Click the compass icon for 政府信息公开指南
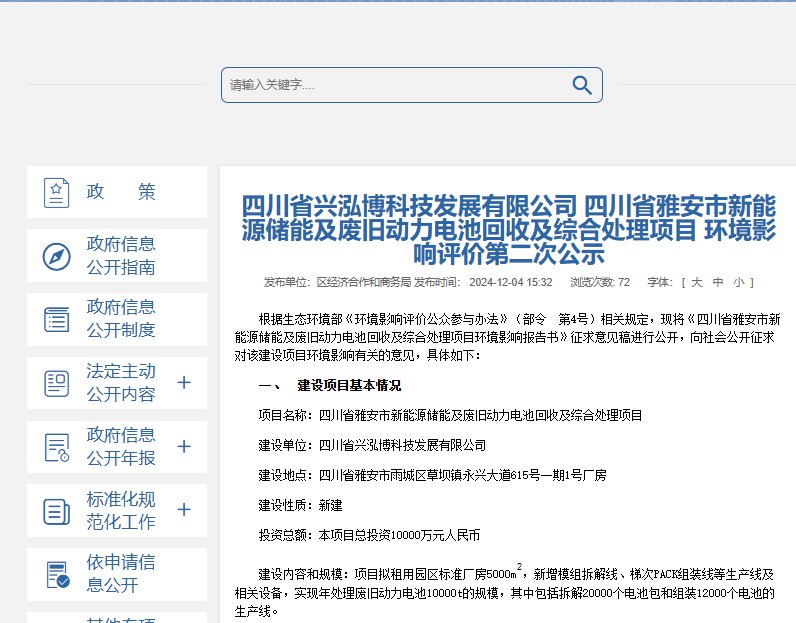Image resolution: width=796 pixels, height=623 pixels. click(x=56, y=256)
